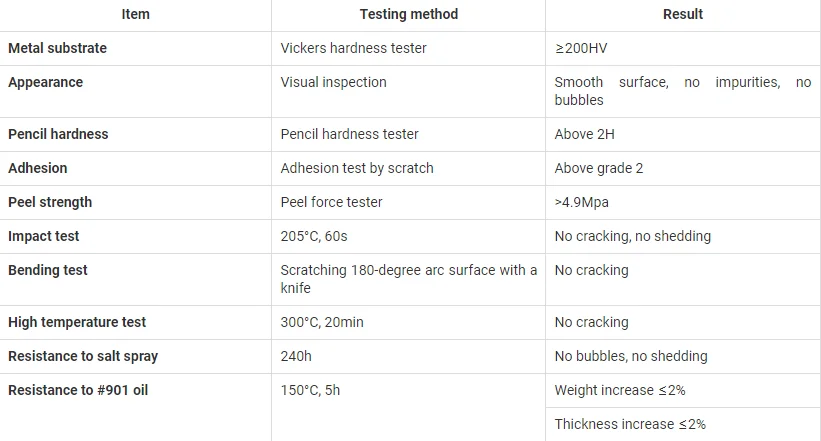Click the ">4.9Mpa" result cell

[582, 202]
